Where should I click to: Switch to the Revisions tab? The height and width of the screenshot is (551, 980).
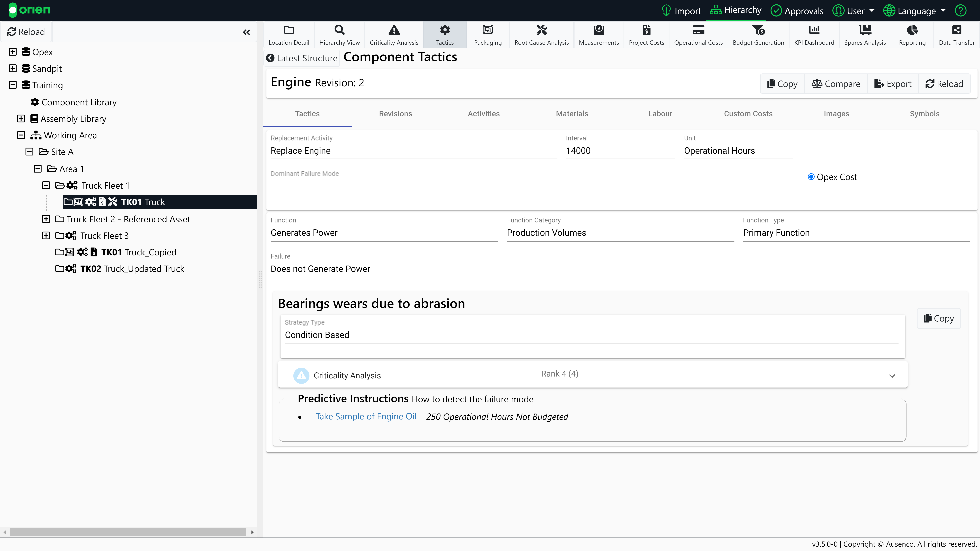point(396,114)
